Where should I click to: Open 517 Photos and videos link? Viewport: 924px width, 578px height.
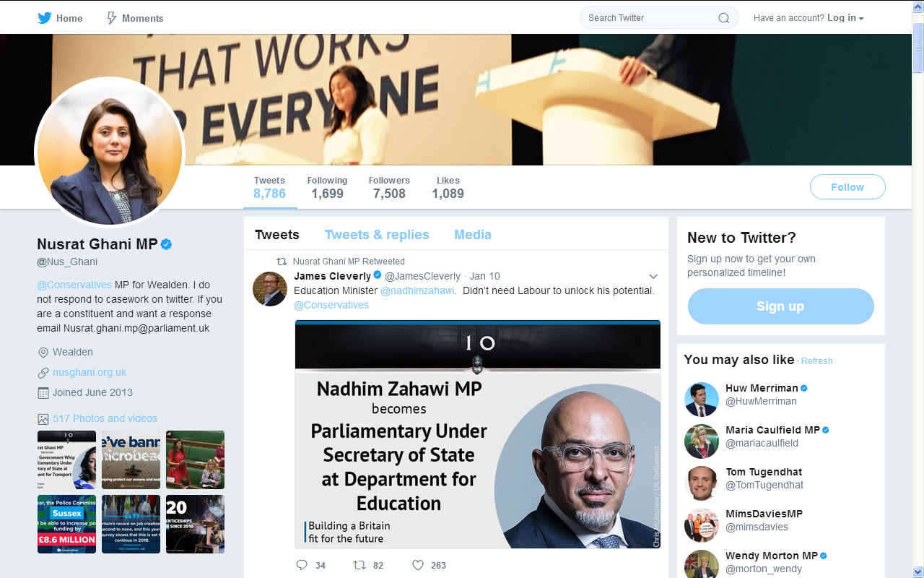[105, 418]
